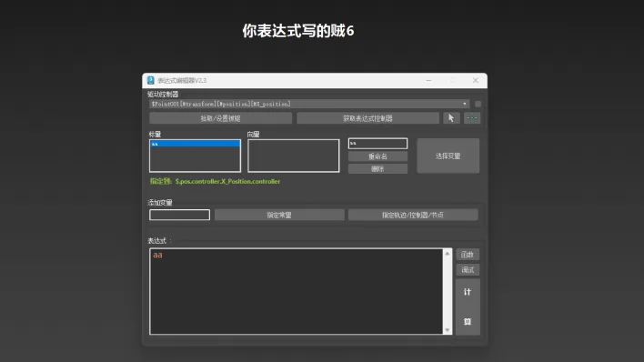Click the 调试 debug button

(x=468, y=270)
